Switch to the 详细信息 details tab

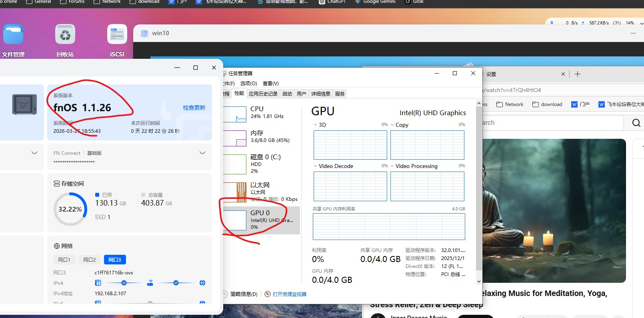point(321,94)
